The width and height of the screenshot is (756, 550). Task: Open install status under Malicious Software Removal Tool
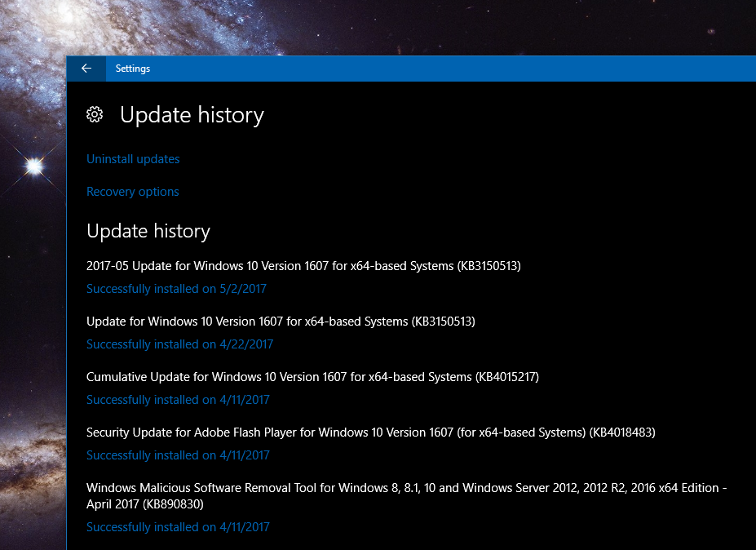click(x=178, y=527)
